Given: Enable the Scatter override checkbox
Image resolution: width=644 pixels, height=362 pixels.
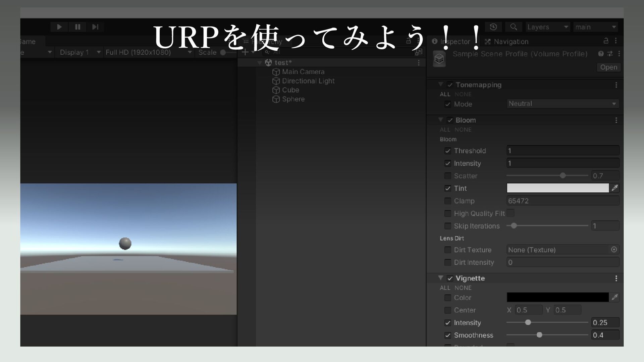Looking at the screenshot, I should click(448, 176).
